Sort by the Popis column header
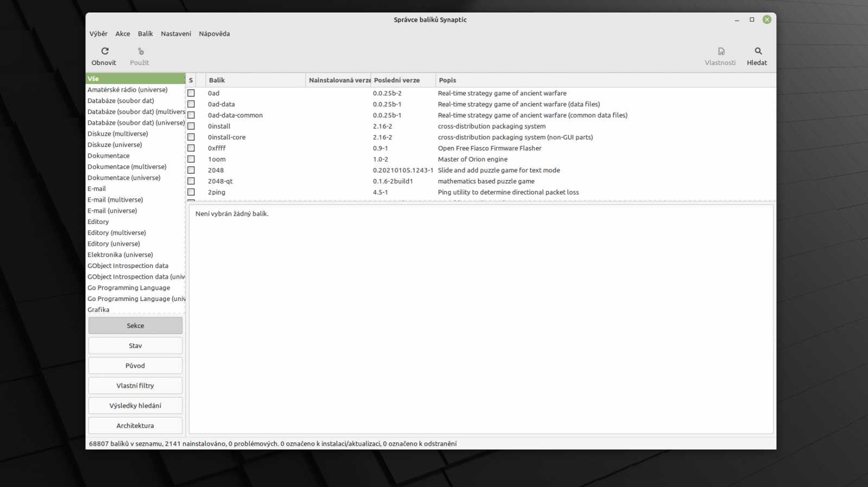 [605, 80]
